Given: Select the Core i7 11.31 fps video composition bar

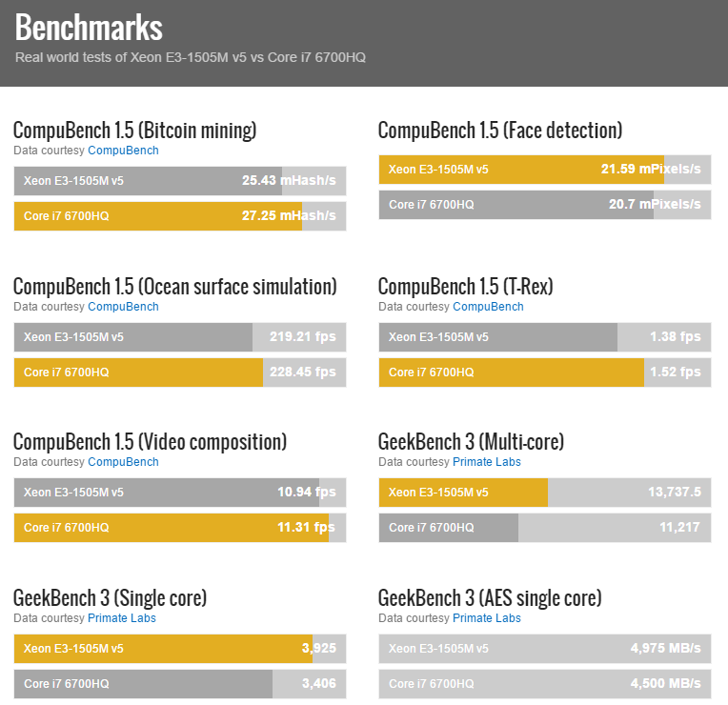Looking at the screenshot, I should [179, 528].
